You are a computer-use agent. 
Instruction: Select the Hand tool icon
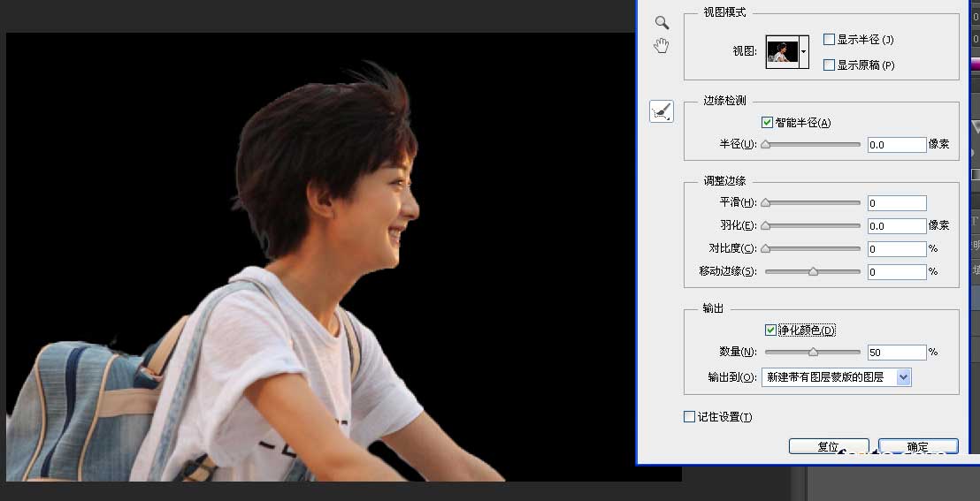click(x=662, y=46)
